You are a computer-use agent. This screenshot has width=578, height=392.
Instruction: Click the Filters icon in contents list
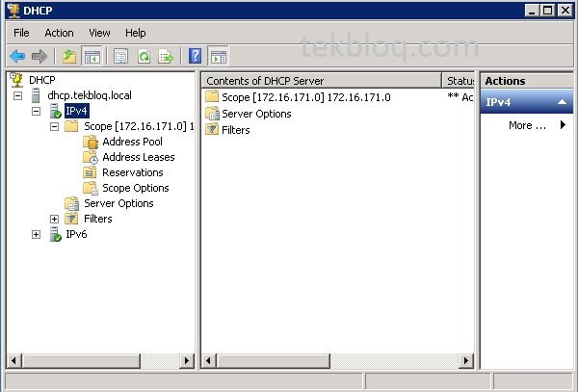coord(212,130)
